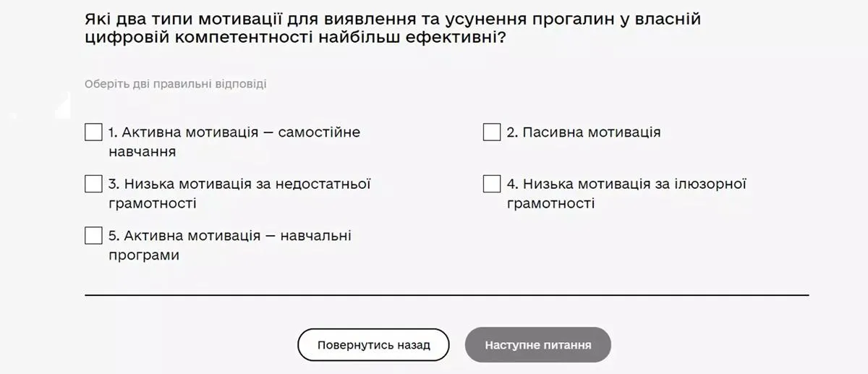
Task: Click hint text 'Оберіть дві правильні відповіді'
Action: (176, 84)
